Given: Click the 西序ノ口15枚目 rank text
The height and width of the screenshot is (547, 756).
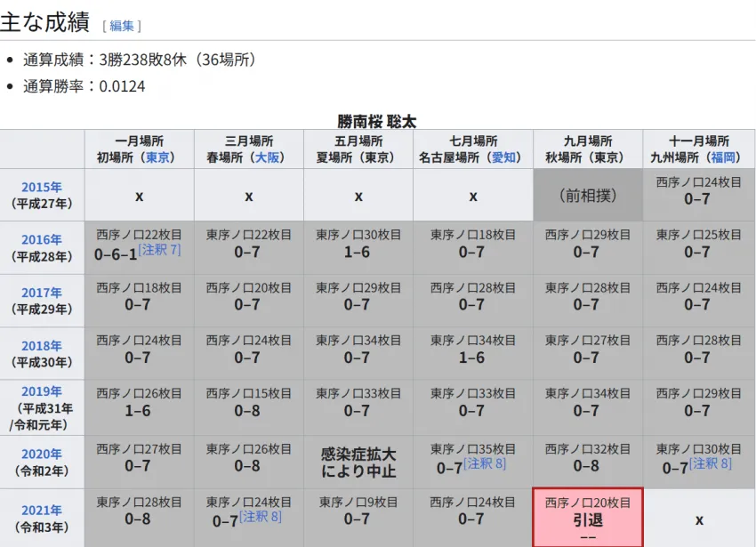Looking at the screenshot, I should pos(249,394).
